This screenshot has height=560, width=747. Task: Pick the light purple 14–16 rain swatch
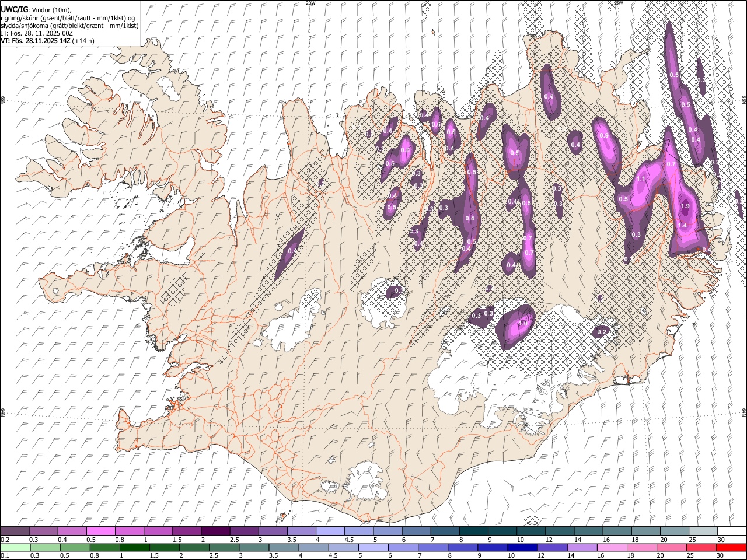[x=582, y=547]
